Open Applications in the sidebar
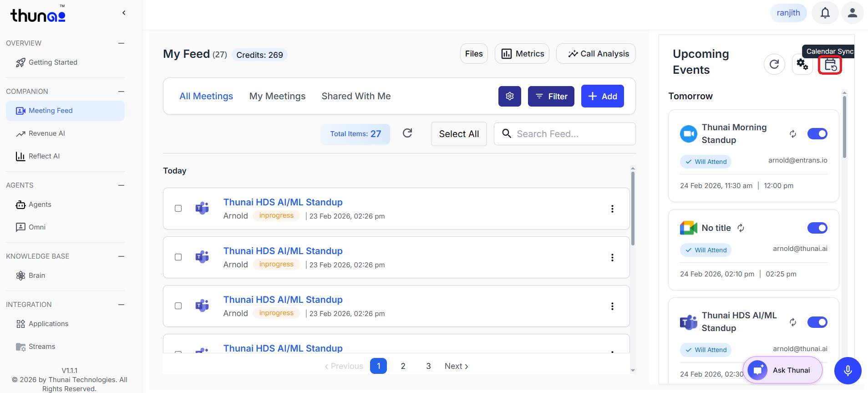 click(x=65, y=324)
